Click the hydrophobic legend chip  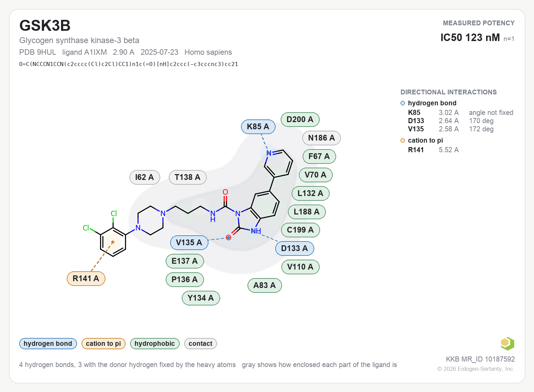tap(155, 343)
